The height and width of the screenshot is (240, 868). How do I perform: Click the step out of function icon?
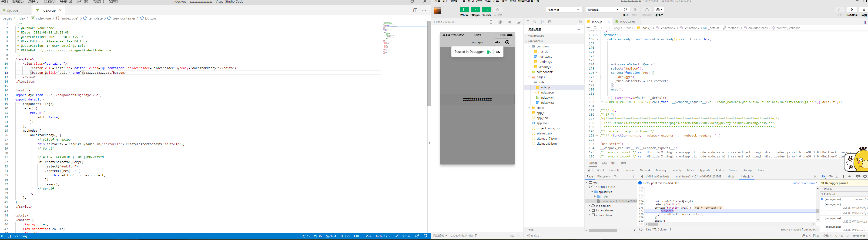coord(843,176)
